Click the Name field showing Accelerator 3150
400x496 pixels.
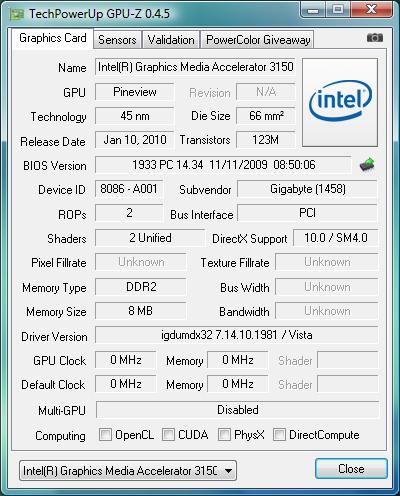(x=195, y=67)
